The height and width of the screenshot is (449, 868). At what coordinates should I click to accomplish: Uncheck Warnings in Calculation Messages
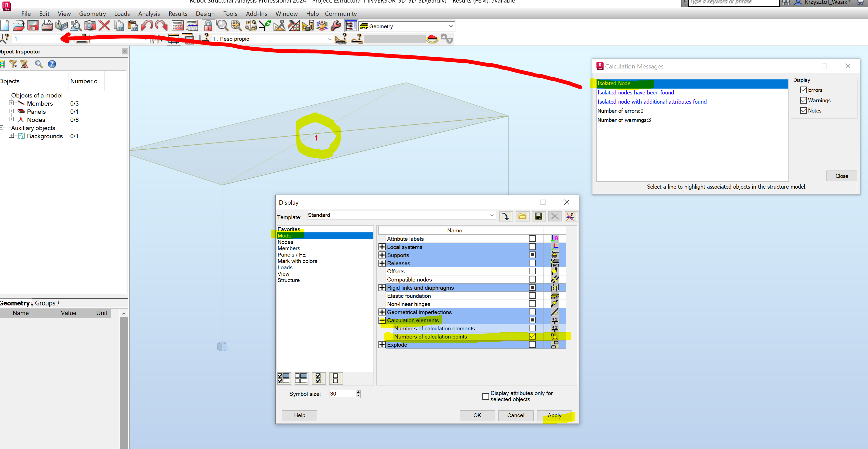click(803, 100)
